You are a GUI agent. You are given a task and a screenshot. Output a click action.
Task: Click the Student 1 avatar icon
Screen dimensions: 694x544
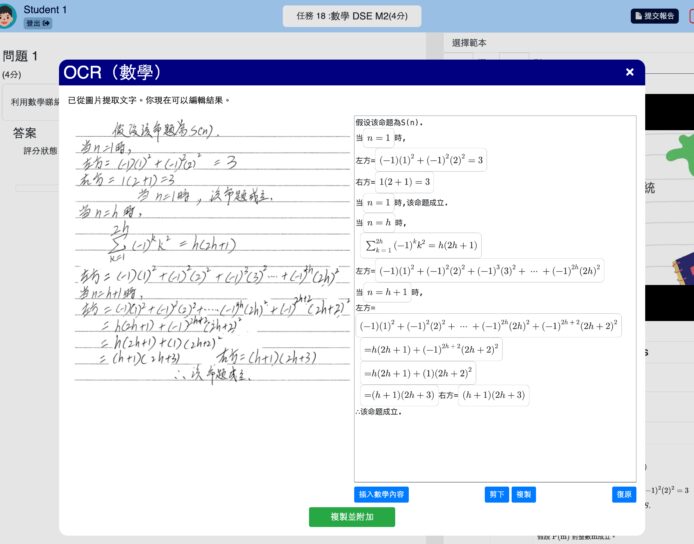point(10,15)
